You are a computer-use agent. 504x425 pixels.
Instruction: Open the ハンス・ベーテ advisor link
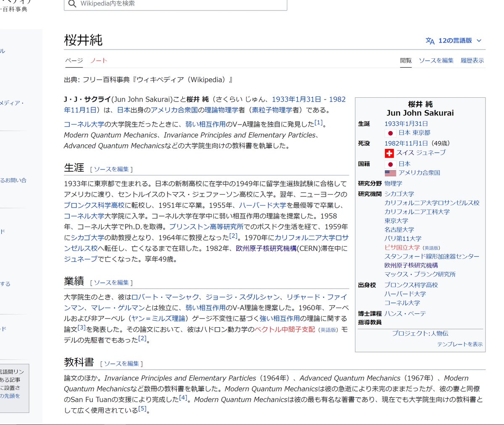click(x=405, y=313)
